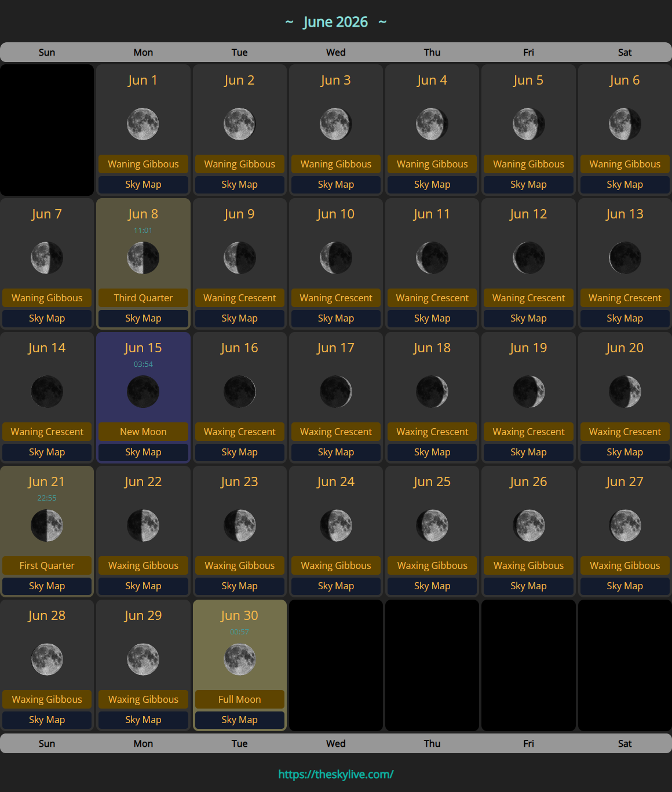Open the Sky Map for Jun 8
This screenshot has width=672, height=792.
tap(143, 318)
